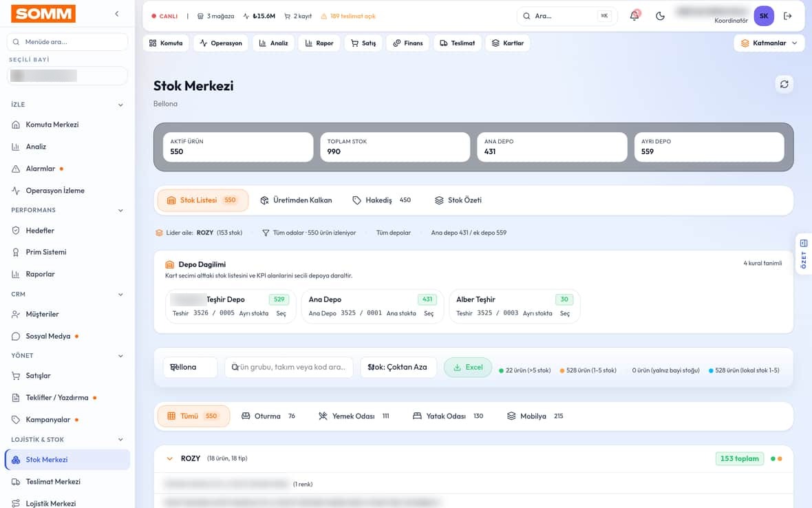The width and height of the screenshot is (812, 508).
Task: Filter by Mobilya category
Action: [535, 416]
